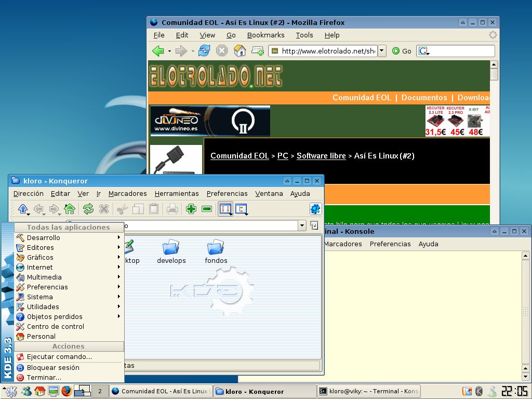Open the Bookmarks menu in Firefox
This screenshot has width=532, height=399.
pos(265,35)
